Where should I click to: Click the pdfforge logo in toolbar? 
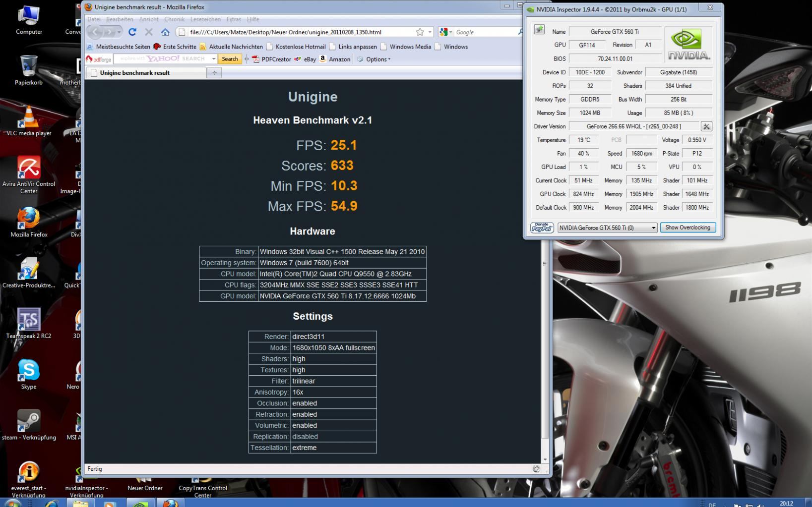point(99,59)
